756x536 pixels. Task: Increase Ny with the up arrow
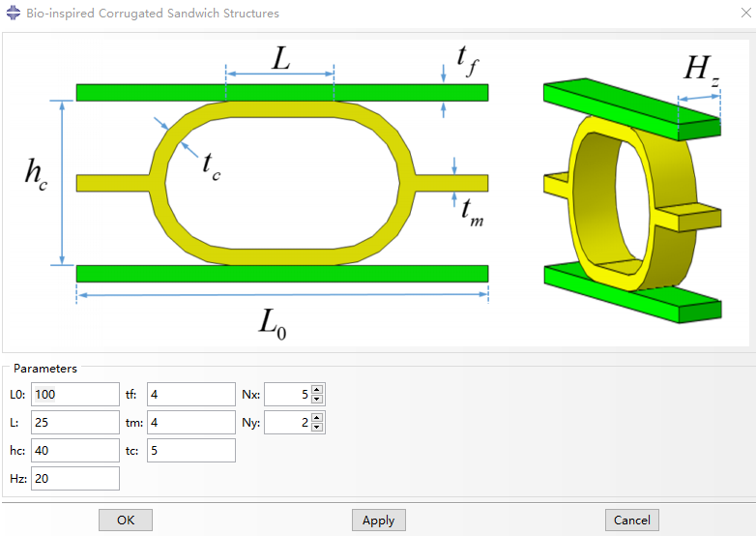317,417
